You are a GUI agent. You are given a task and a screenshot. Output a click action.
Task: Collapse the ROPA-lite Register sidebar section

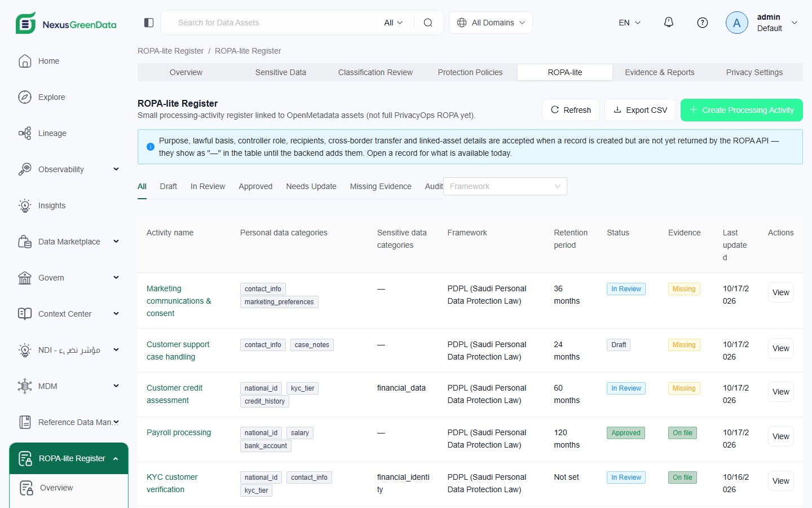(x=116, y=458)
